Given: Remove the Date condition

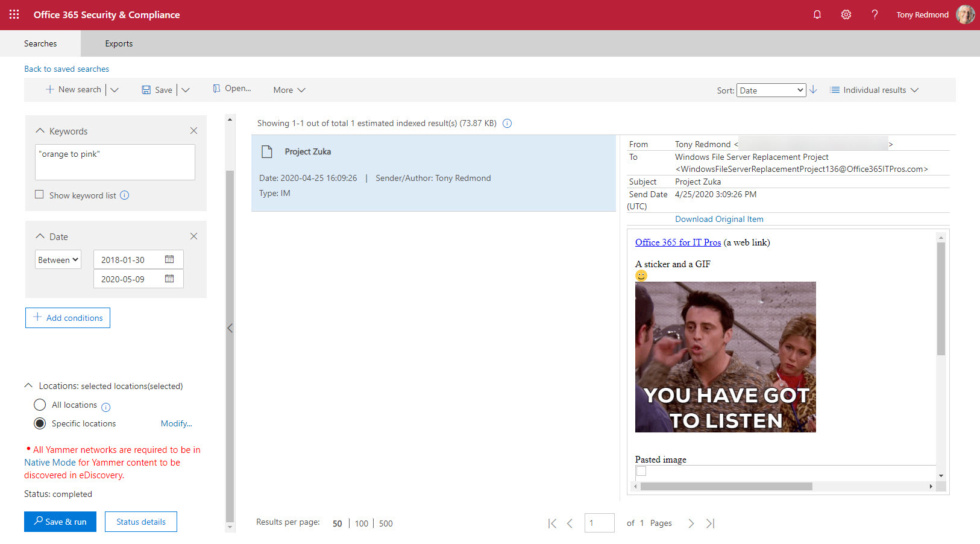Looking at the screenshot, I should pyautogui.click(x=193, y=236).
